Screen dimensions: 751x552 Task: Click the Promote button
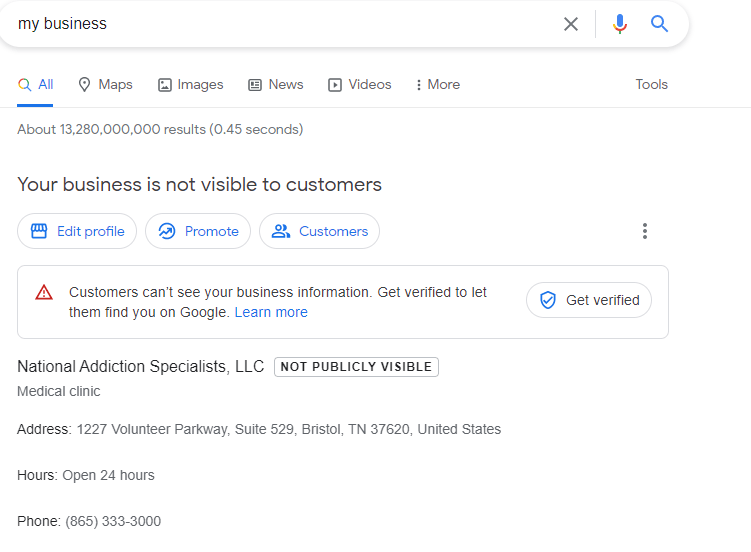pos(198,231)
